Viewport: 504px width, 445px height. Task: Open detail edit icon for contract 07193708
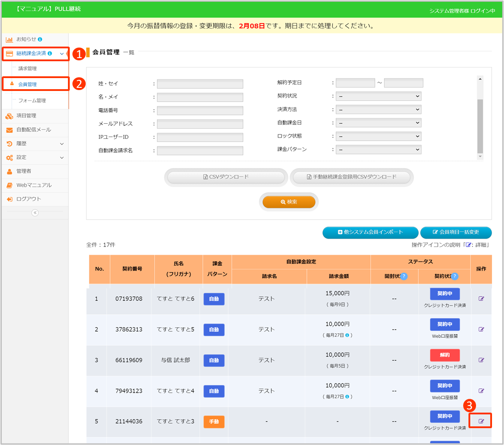click(x=481, y=299)
